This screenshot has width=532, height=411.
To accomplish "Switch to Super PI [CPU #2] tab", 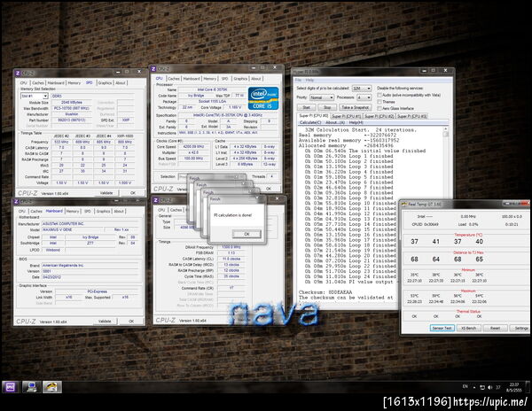I will click(379, 116).
